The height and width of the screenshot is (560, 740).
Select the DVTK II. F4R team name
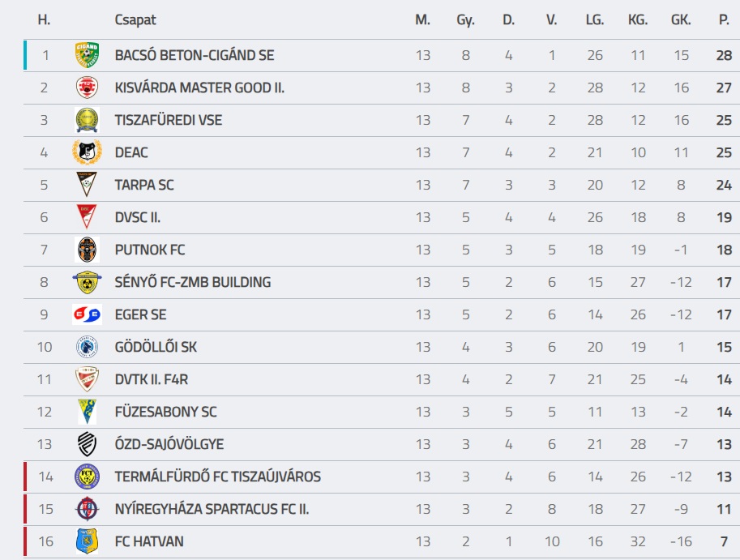pos(152,379)
